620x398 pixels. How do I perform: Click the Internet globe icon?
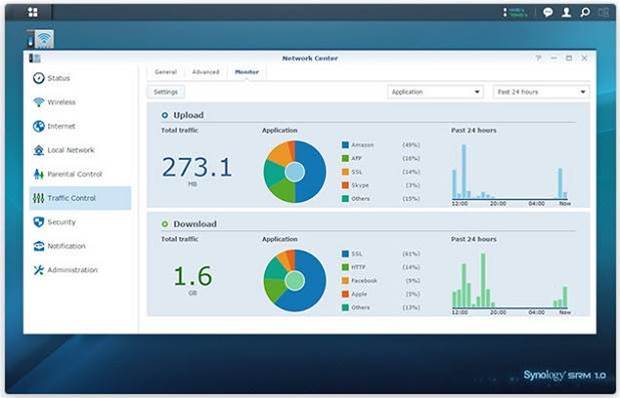39,126
